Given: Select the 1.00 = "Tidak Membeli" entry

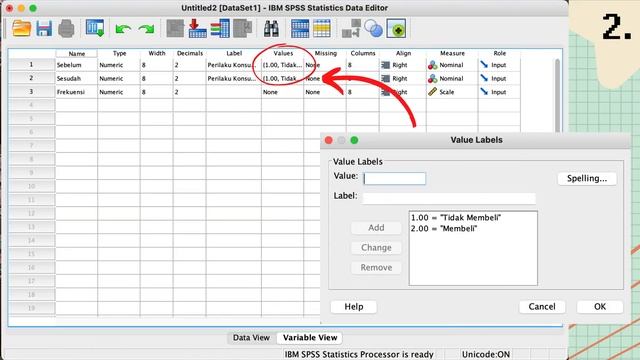Looking at the screenshot, I should coord(456,218).
